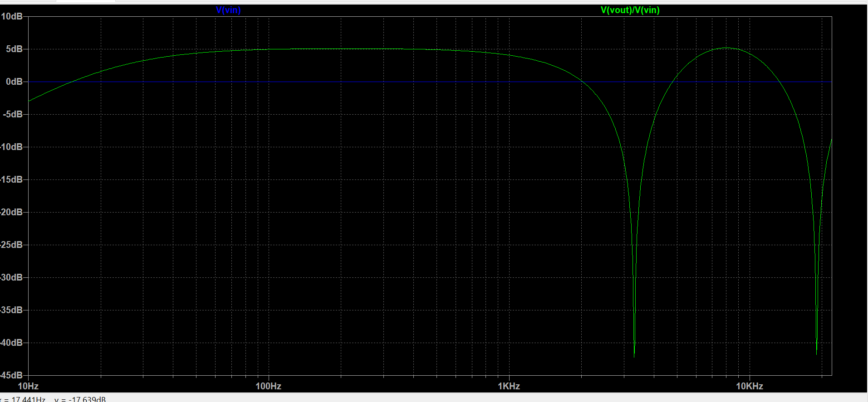
Task: Click the -15dB axis label
Action: (x=11, y=179)
